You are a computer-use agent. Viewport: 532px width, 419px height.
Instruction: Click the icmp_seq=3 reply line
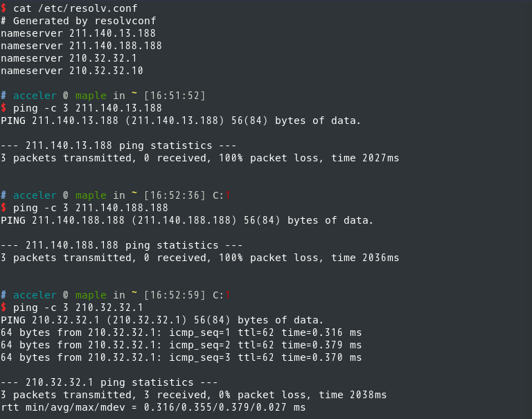coord(181,357)
